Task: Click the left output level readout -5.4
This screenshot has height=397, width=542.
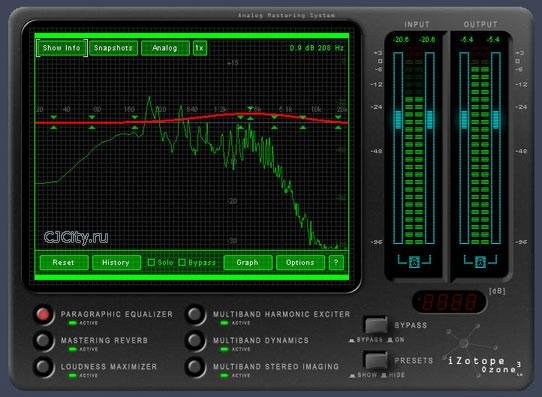Action: [467, 39]
